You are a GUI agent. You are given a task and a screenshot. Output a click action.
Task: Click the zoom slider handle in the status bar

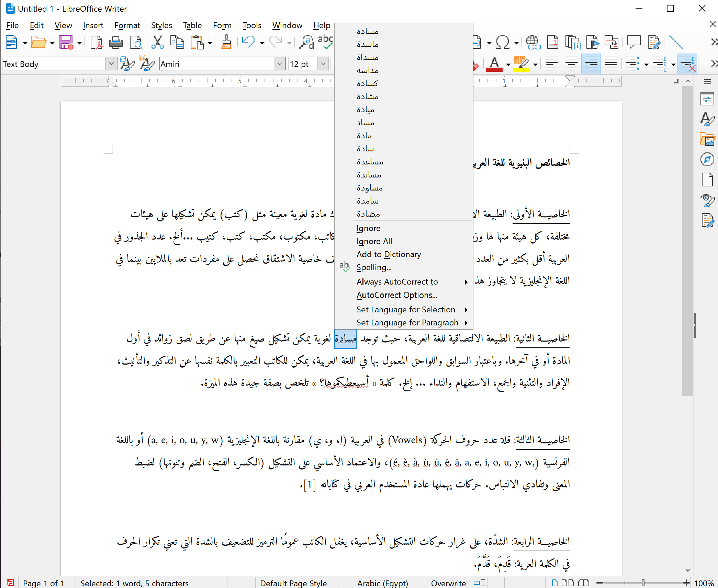pos(643,583)
